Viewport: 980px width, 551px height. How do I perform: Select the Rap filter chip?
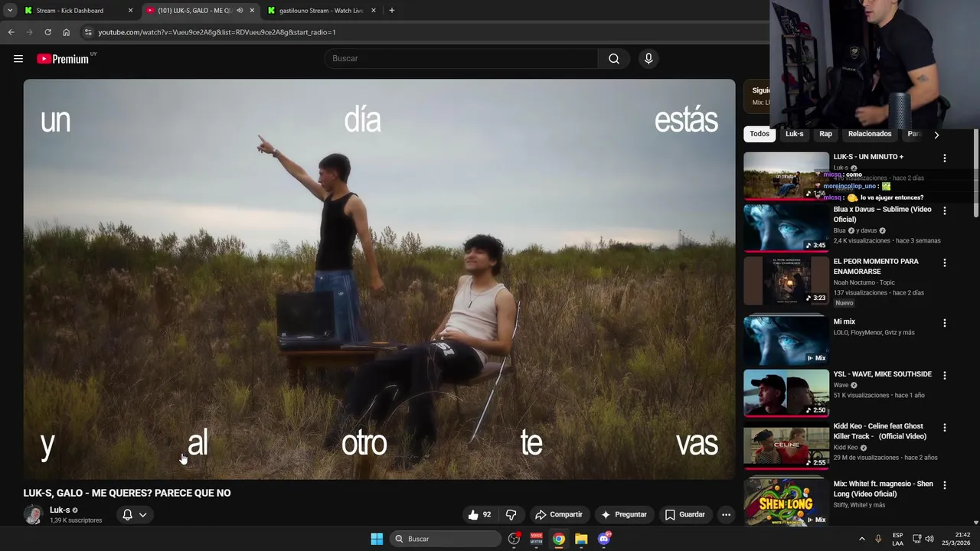(x=825, y=134)
